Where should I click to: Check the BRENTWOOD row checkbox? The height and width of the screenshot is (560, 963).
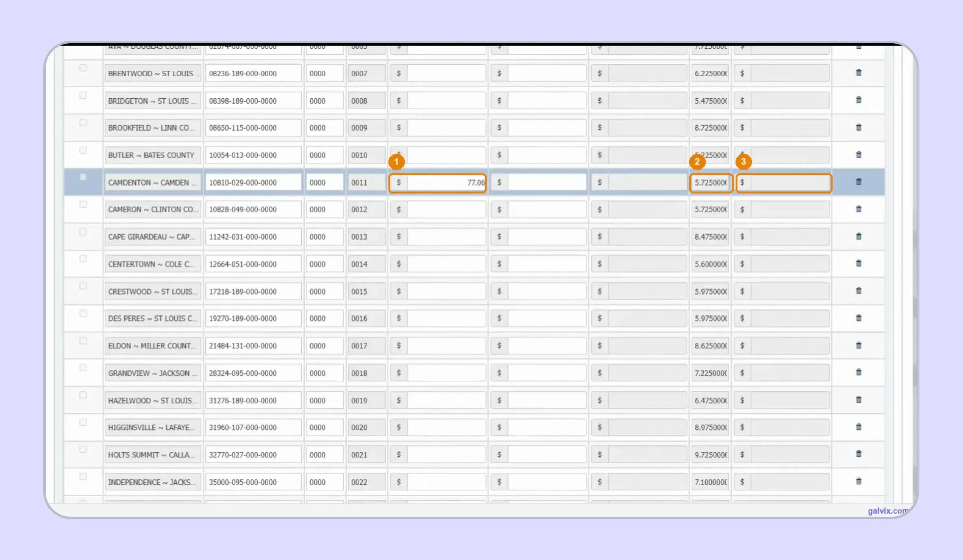(x=83, y=68)
